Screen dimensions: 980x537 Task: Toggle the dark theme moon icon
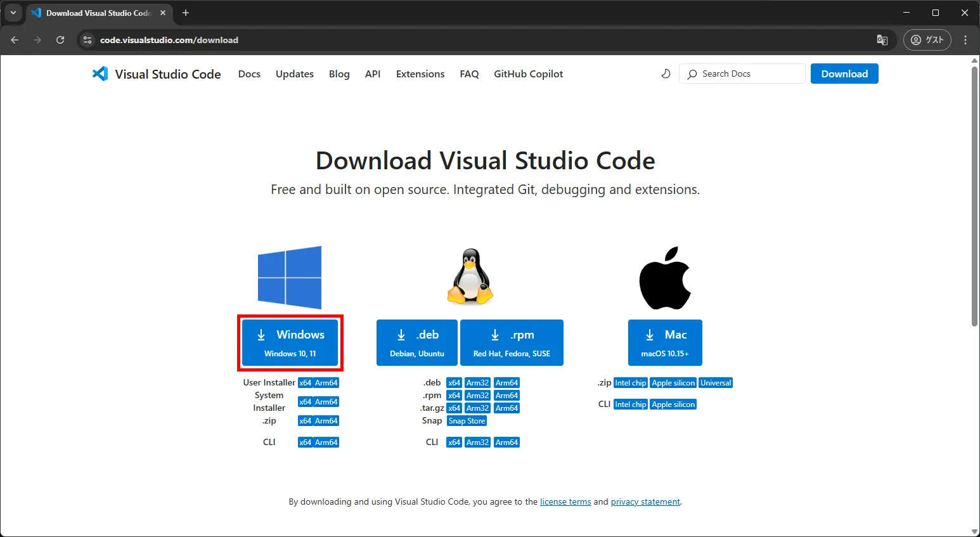click(x=666, y=74)
